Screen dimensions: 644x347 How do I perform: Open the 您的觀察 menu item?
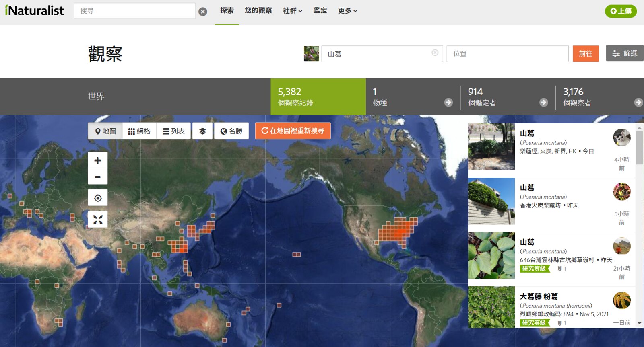(258, 10)
